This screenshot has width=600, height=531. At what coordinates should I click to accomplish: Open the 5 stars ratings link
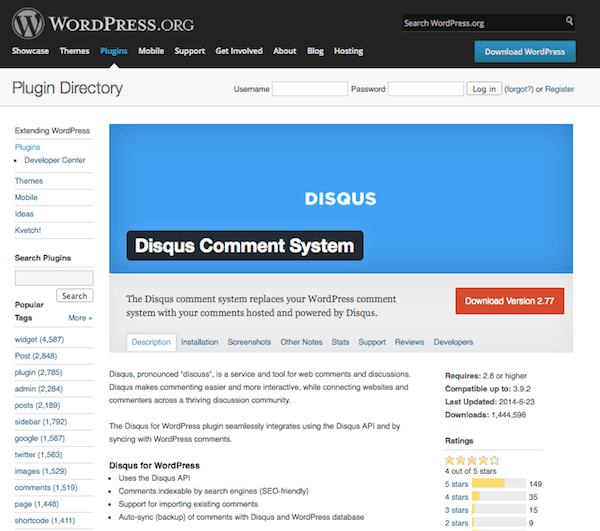tap(457, 484)
